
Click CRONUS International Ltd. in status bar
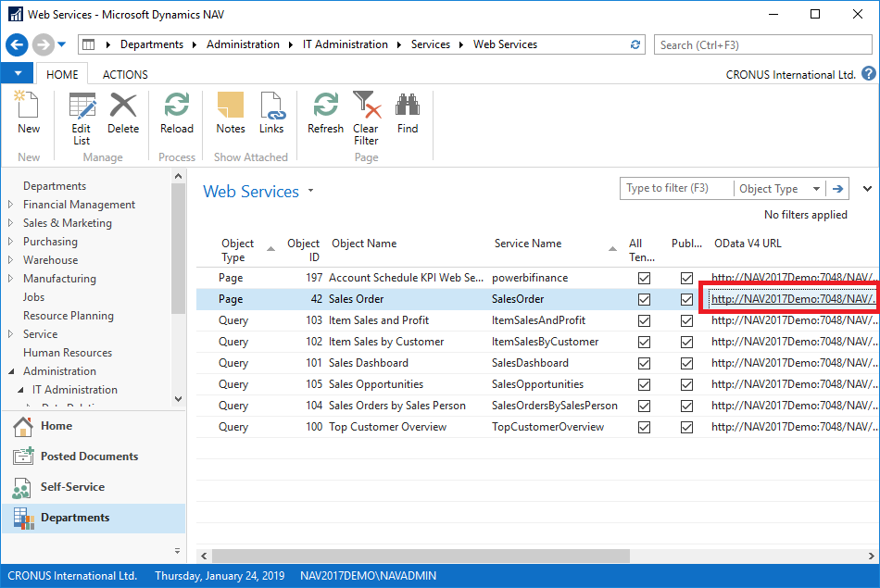[72, 576]
